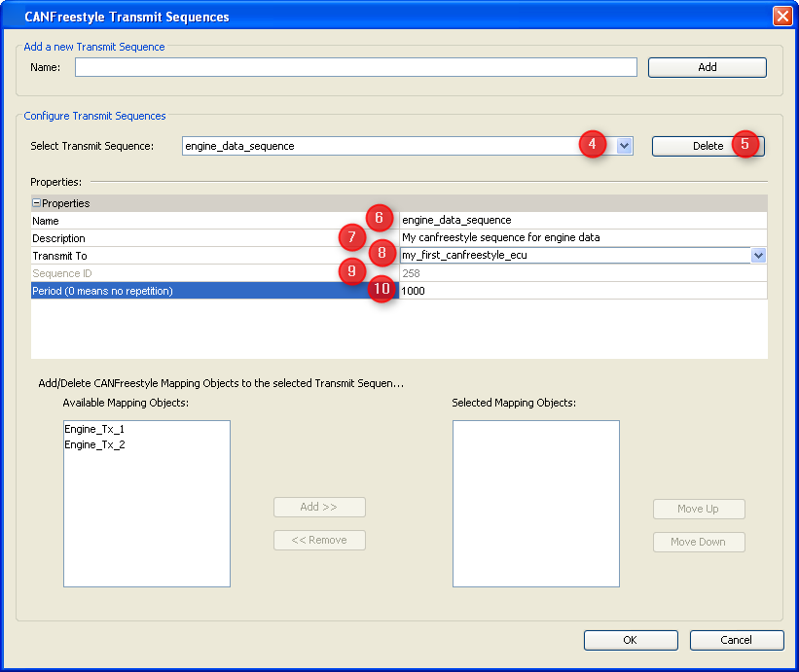
Task: Click callout badge number 10 on the Period row
Action: click(382, 289)
